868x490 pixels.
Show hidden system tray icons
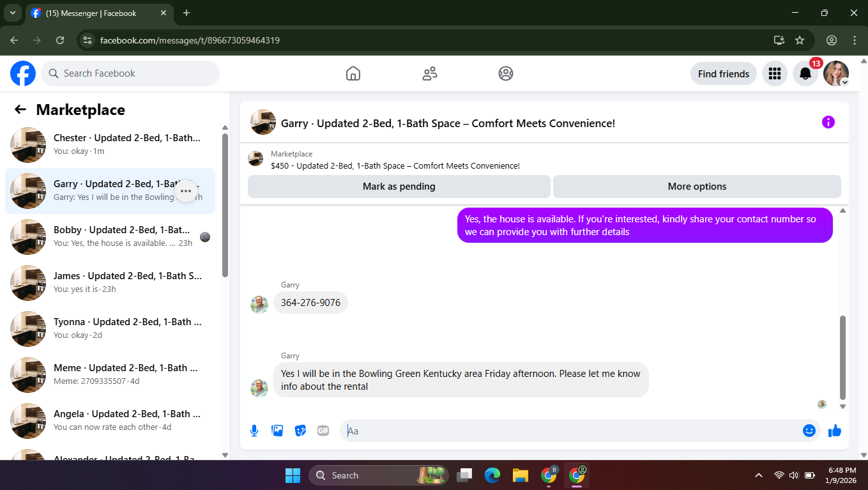click(759, 475)
